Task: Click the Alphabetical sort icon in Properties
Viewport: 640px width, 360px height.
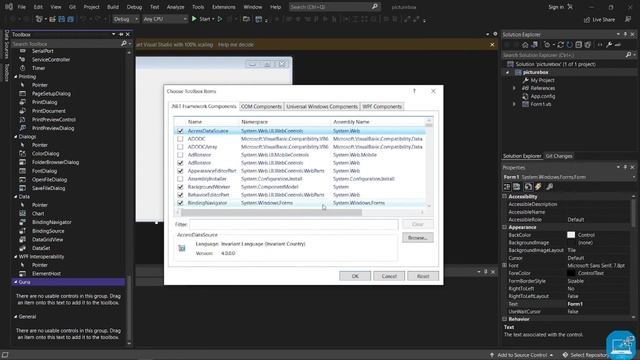Action: pyautogui.click(x=517, y=187)
